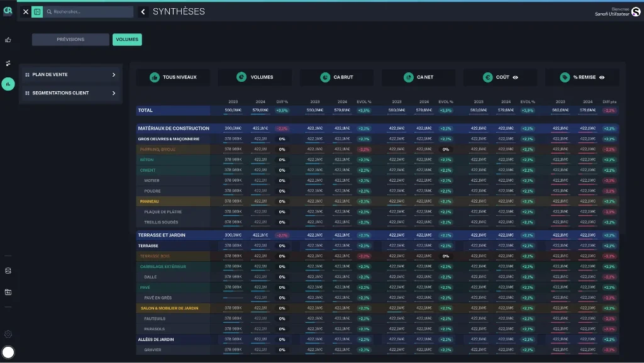This screenshot has height=363, width=644.
Task: Open the database icon in left sidebar
Action: 8,271
